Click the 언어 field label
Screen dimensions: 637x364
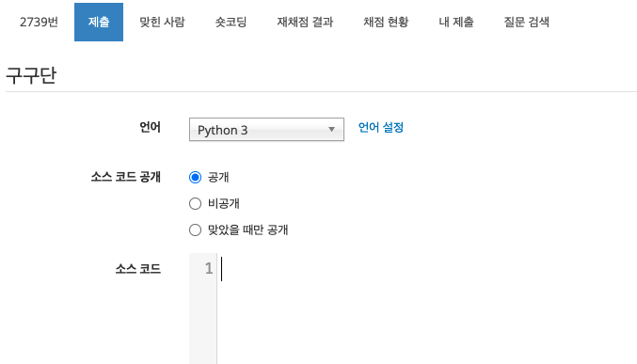coord(151,127)
